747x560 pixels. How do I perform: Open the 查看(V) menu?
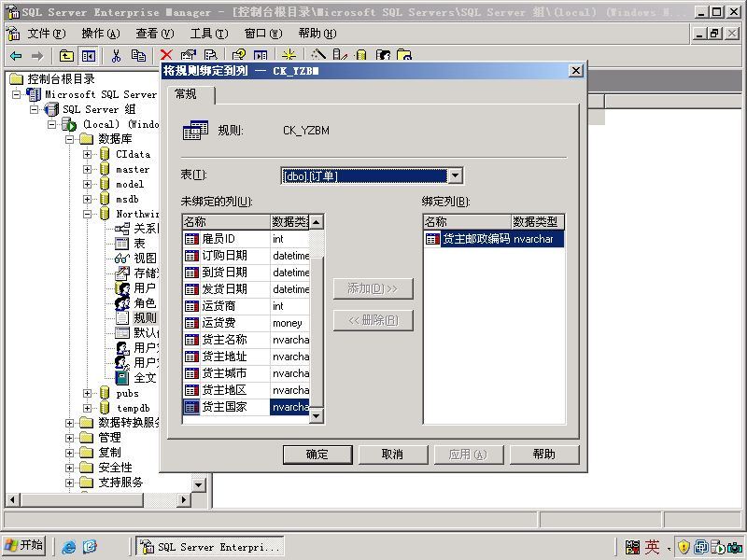pyautogui.click(x=155, y=34)
